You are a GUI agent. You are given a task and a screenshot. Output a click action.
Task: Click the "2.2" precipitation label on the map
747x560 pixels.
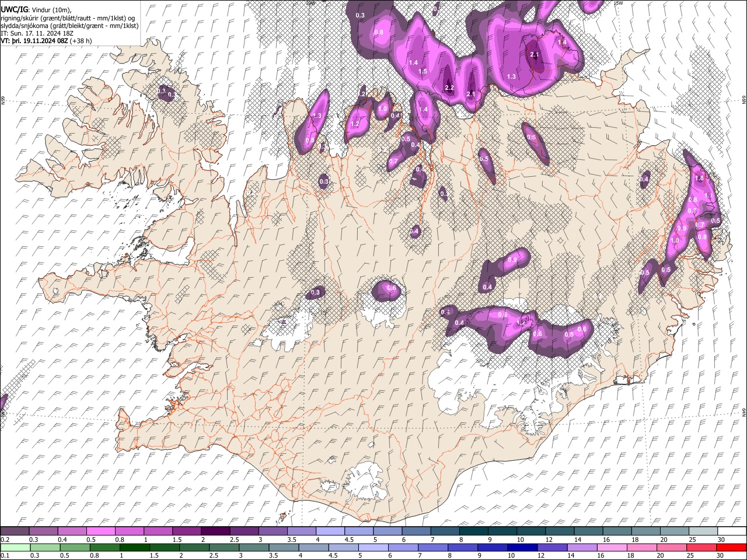(x=449, y=88)
